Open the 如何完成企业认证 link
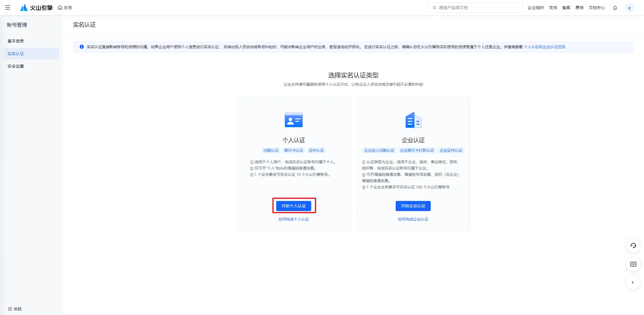Screen dimensions: 644x315 [413, 219]
